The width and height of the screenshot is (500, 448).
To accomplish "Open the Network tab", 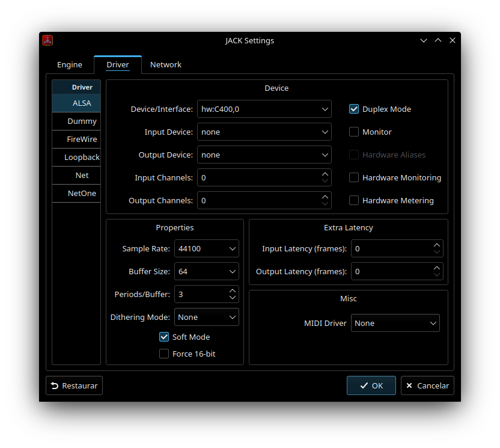I will click(165, 65).
